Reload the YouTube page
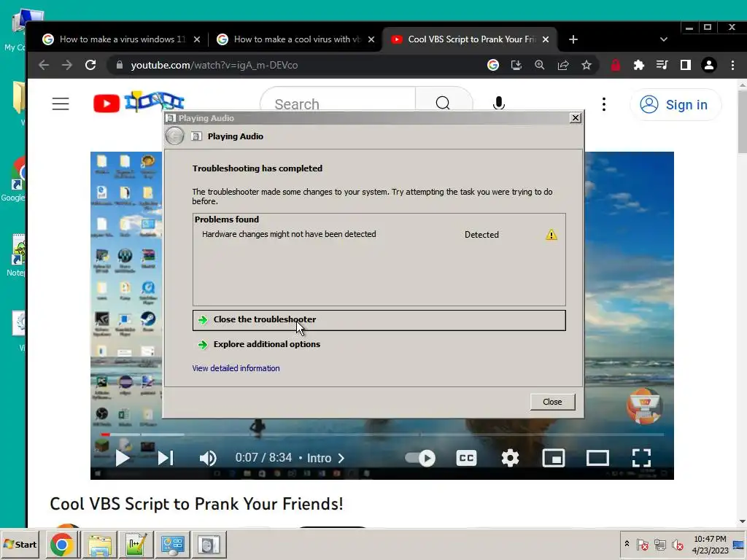The width and height of the screenshot is (747, 560). (x=90, y=65)
